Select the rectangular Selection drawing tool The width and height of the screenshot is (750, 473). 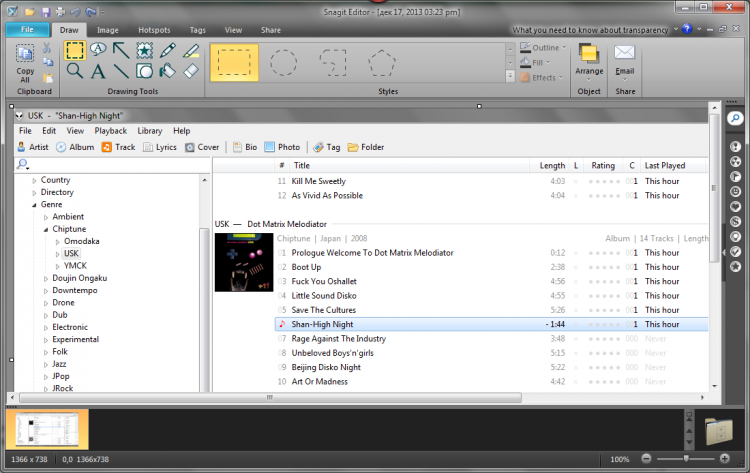coord(75,50)
